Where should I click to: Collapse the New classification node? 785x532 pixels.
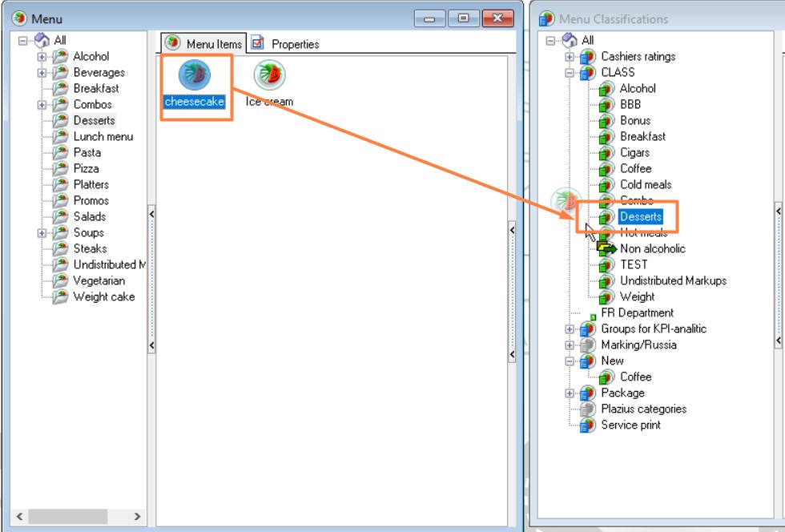570,361
